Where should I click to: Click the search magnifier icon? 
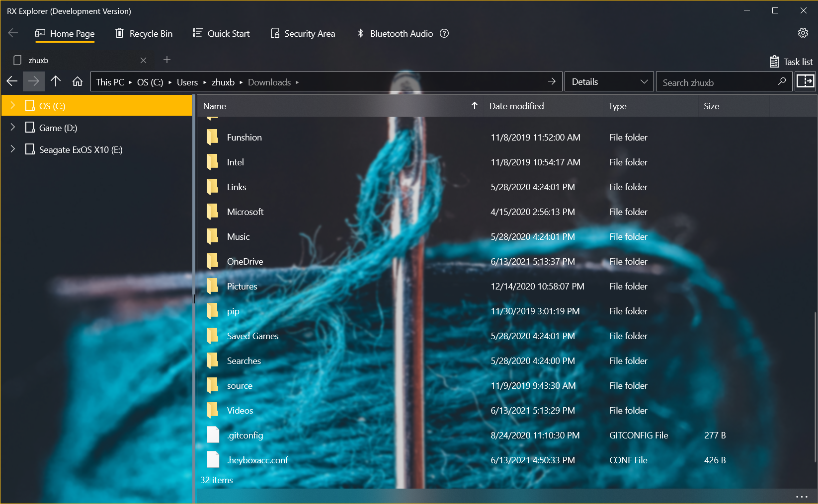tap(782, 81)
